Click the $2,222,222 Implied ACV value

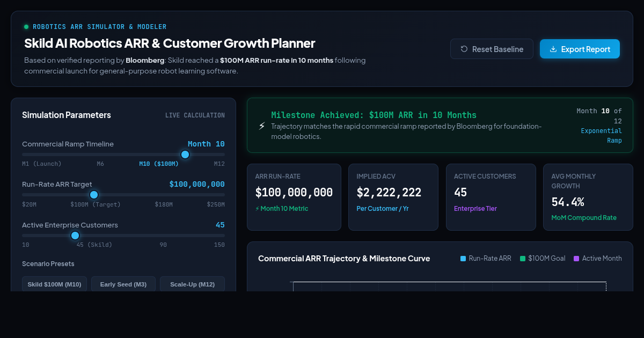point(389,193)
